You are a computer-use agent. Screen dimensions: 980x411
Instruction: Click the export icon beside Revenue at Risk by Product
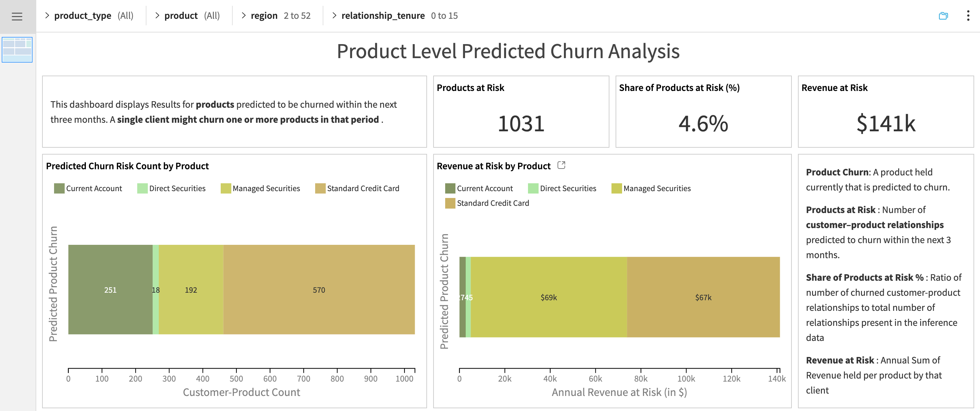(x=561, y=165)
